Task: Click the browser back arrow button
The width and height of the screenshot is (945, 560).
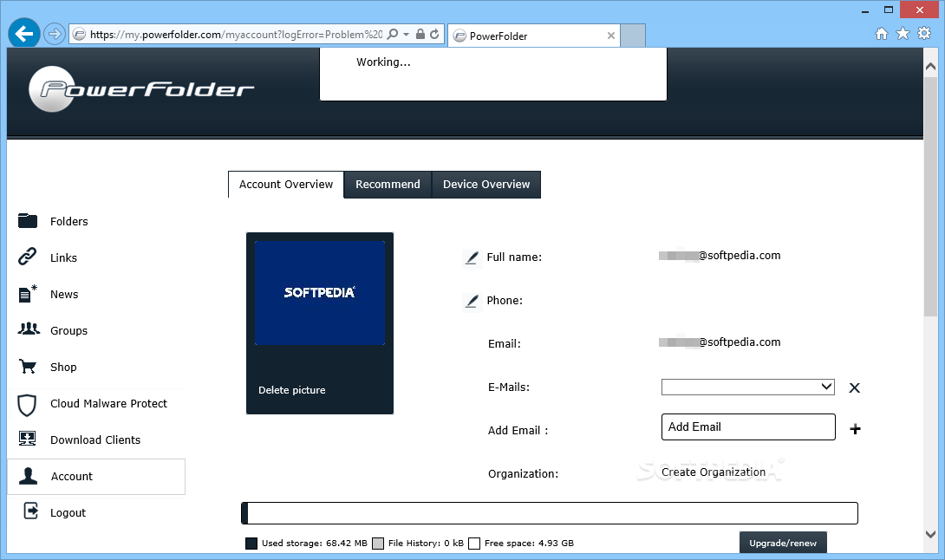Action: pyautogui.click(x=24, y=34)
